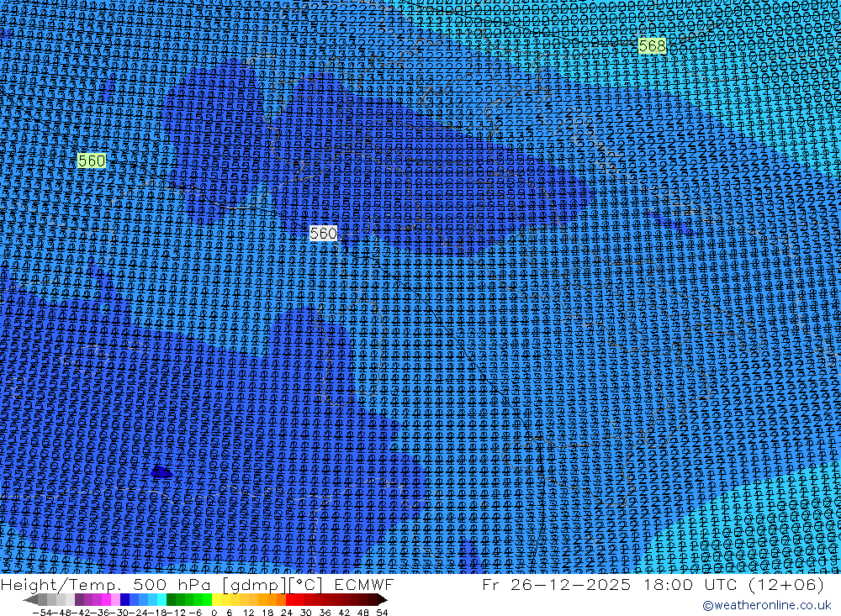The width and height of the screenshot is (841, 616).
Task: Click the cyan legend swatch above -18
Action: click(161, 599)
